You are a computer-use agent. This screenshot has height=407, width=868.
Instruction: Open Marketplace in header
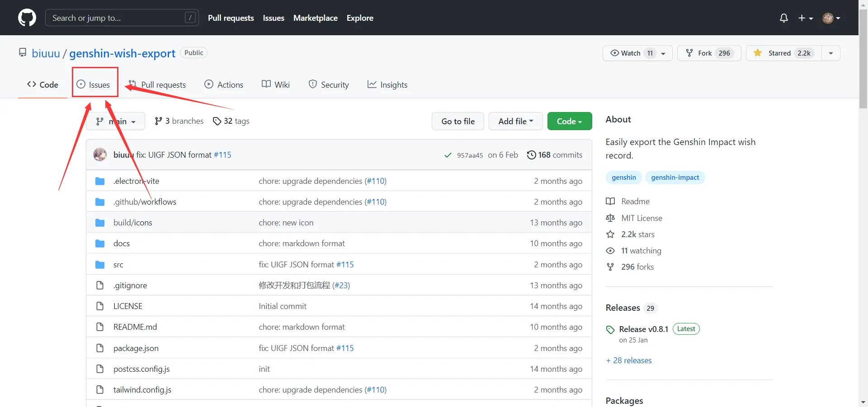[316, 18]
